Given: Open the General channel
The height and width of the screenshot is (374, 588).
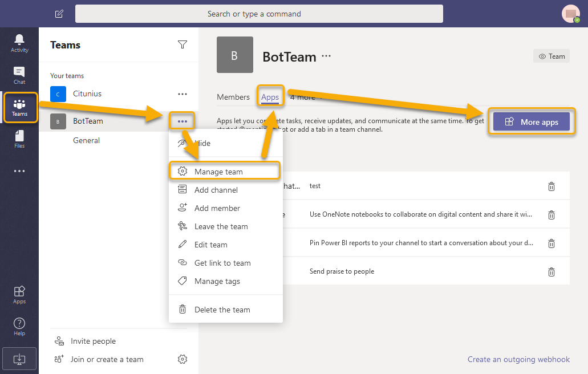Looking at the screenshot, I should tap(86, 140).
